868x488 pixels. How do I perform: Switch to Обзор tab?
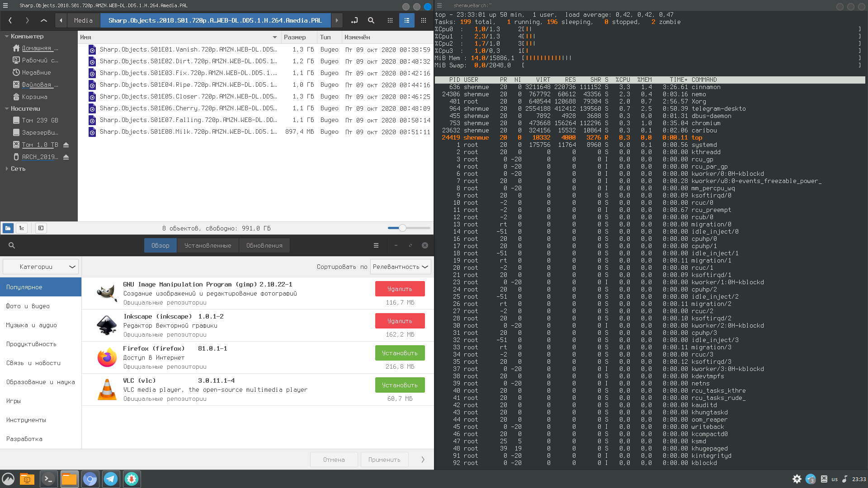coord(160,246)
